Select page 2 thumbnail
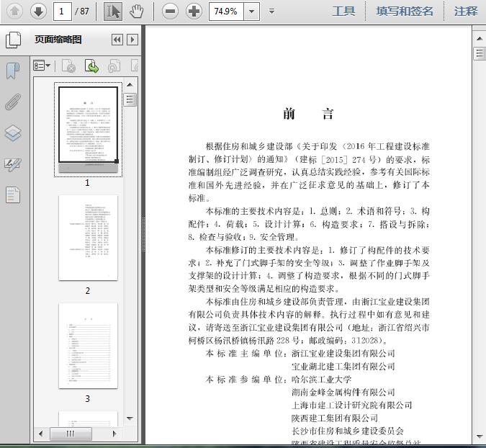Screen dimensions: 486x448 [87, 238]
